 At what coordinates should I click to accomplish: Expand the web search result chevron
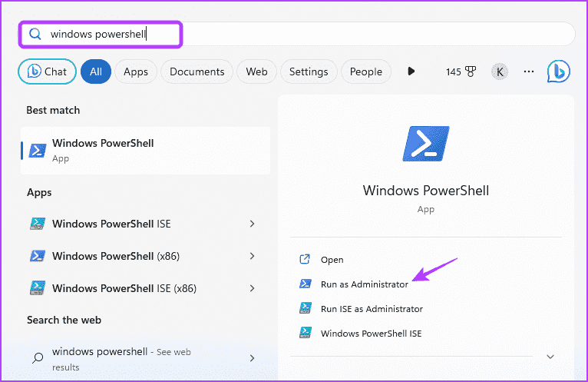point(252,358)
